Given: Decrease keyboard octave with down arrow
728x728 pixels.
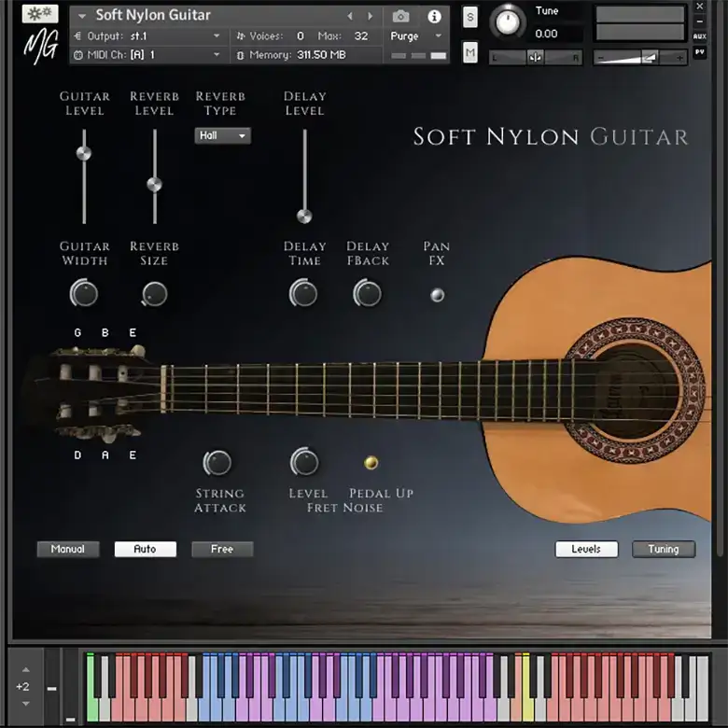Looking at the screenshot, I should (x=26, y=704).
